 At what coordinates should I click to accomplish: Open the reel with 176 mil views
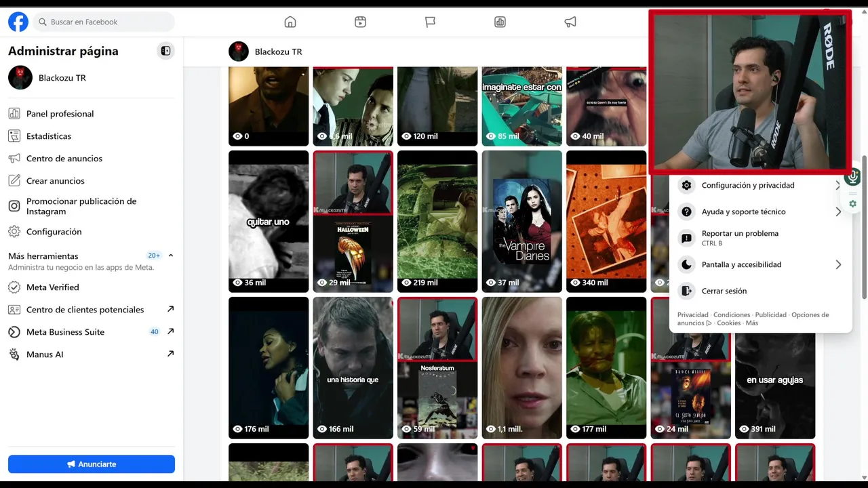[269, 368]
